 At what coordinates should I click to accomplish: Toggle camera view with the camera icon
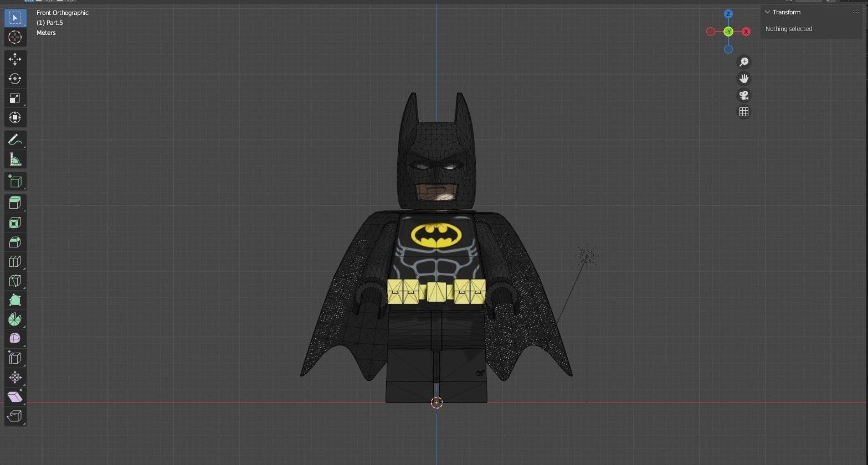(744, 95)
